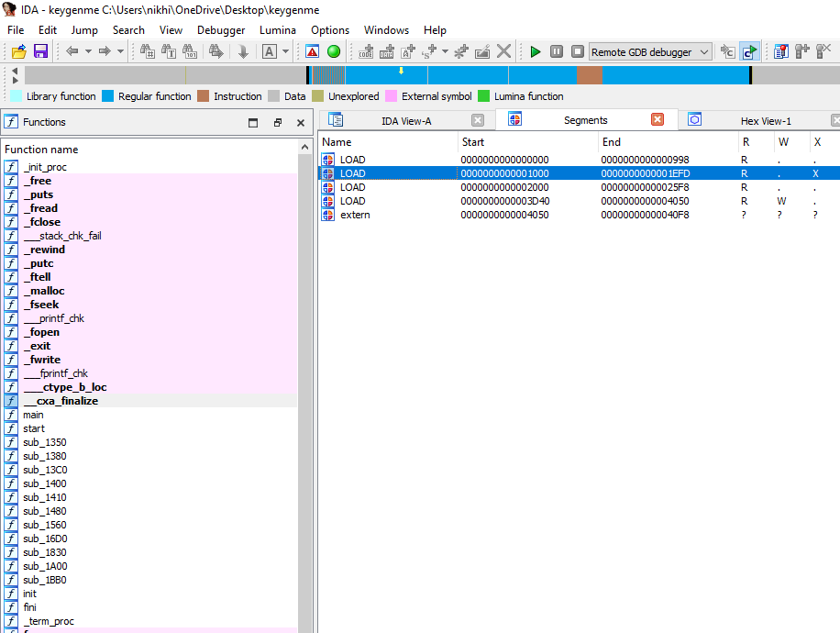The width and height of the screenshot is (840, 633).
Task: Close the Functions panel
Action: click(x=301, y=123)
